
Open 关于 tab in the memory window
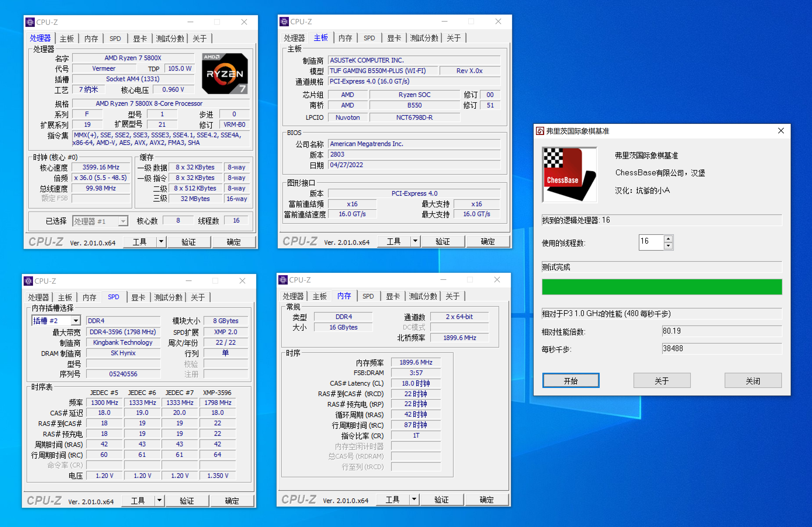point(453,296)
